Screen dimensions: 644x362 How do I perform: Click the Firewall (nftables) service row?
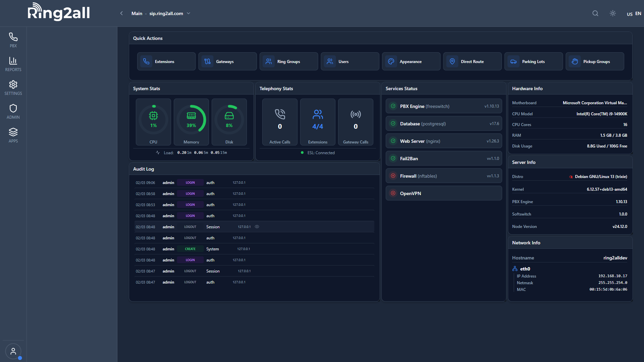[444, 176]
